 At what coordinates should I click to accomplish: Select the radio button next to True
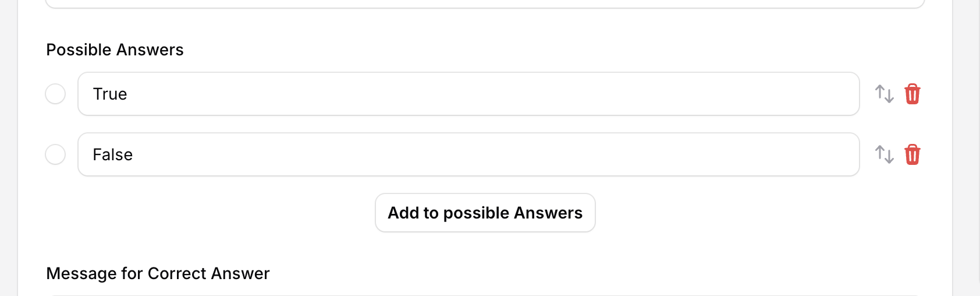point(55,94)
